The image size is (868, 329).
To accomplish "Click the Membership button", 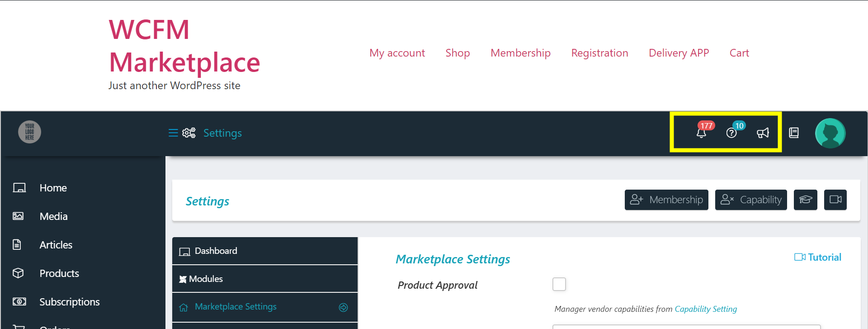I will click(x=666, y=200).
